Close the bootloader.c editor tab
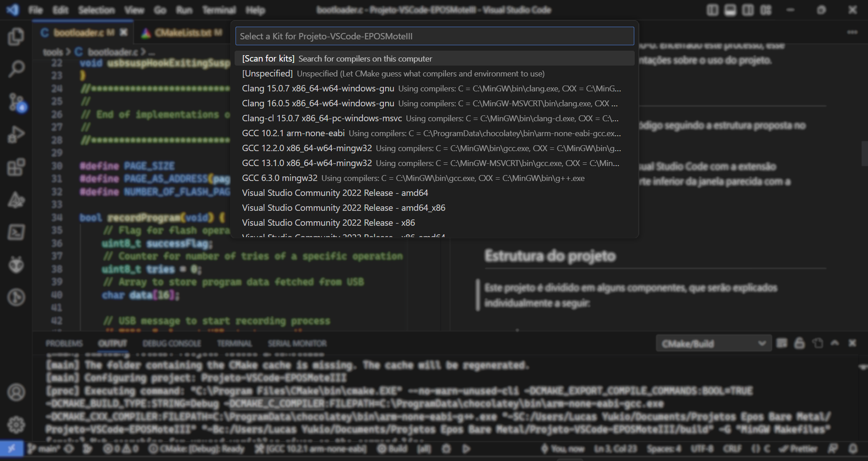This screenshot has height=461, width=868. click(x=124, y=32)
